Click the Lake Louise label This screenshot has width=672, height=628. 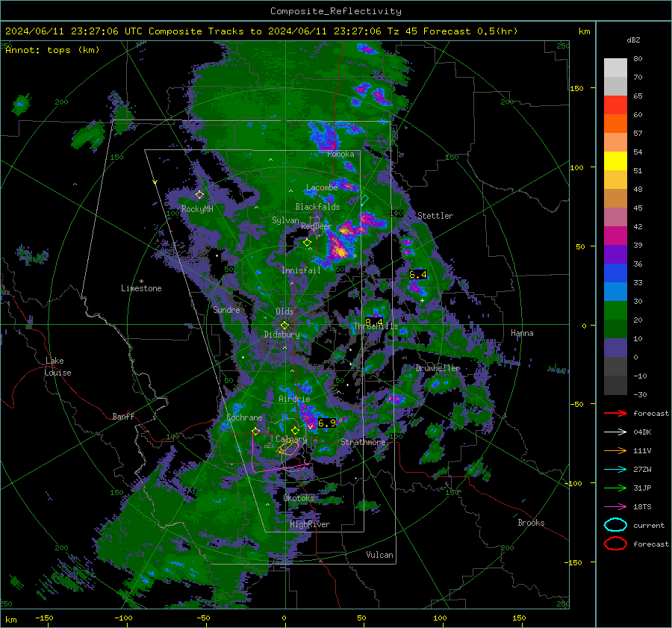click(x=57, y=367)
